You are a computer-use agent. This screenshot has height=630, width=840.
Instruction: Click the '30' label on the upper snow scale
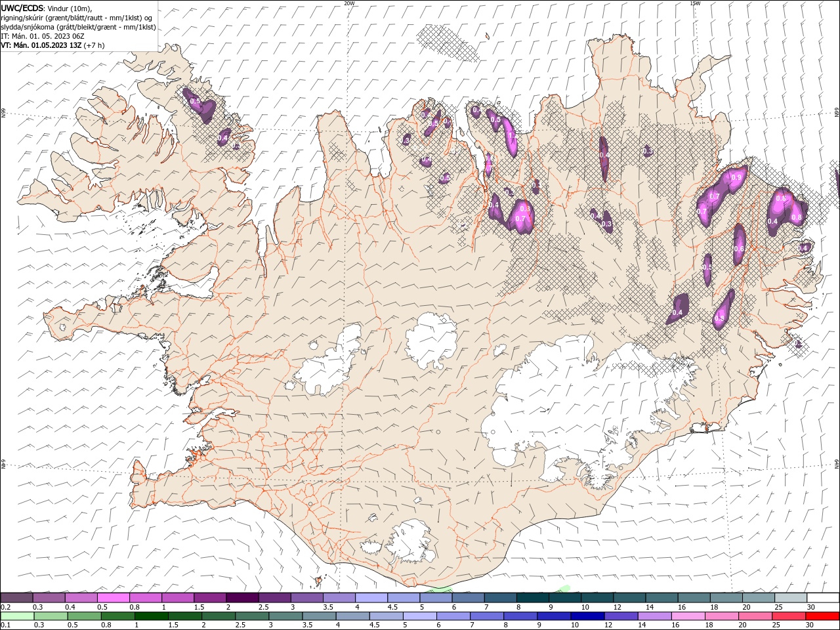pyautogui.click(x=810, y=607)
